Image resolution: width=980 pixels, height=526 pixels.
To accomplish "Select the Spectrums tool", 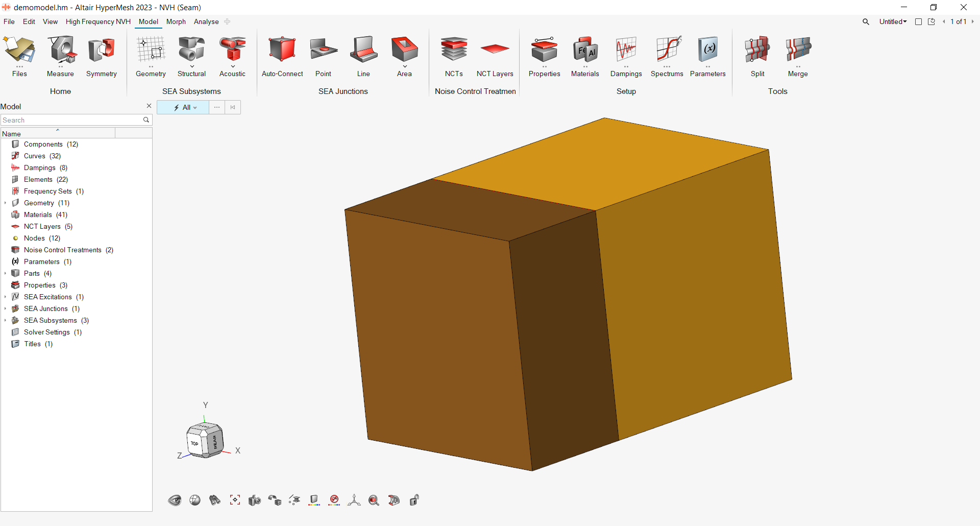I will click(667, 50).
